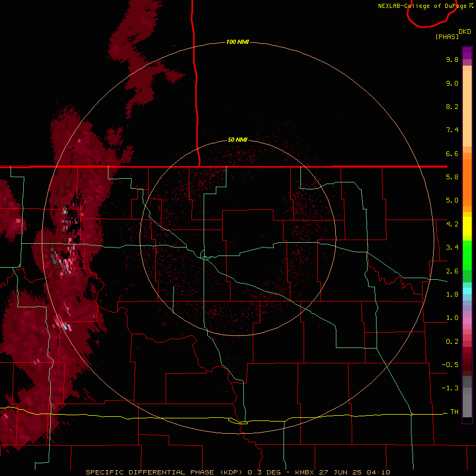This screenshot has height=476, width=476.
Task: Click the SPECIFIC DIFFERENTIAL PHASE (KDP) caption
Action: click(x=165, y=472)
